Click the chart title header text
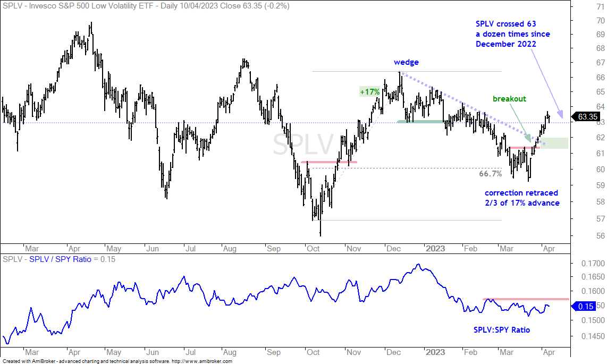Viewport: 607px width, 364px height. (146, 6)
